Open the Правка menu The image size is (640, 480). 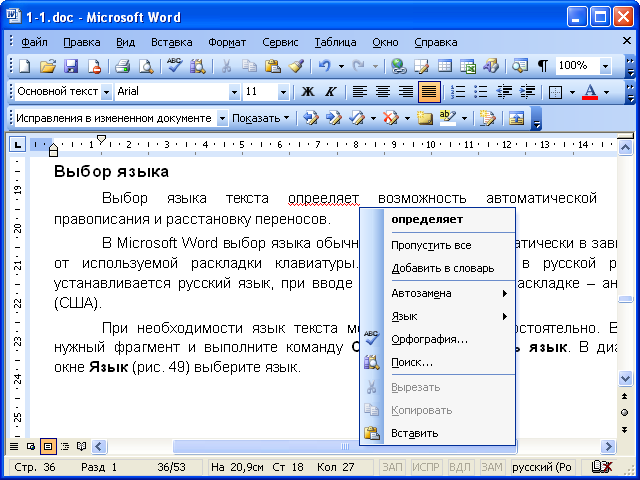[x=82, y=42]
